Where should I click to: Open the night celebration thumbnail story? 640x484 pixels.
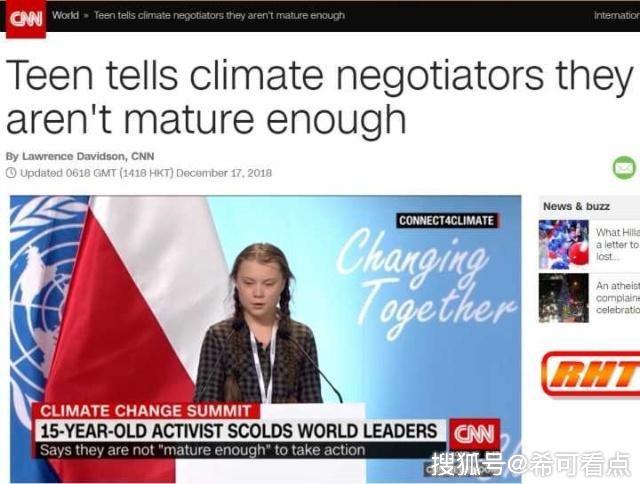tap(564, 298)
